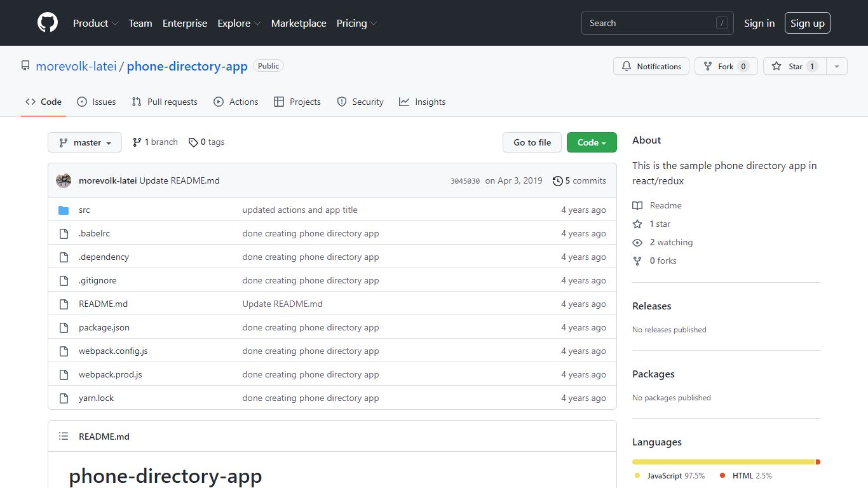
Task: Open the master branch selector
Action: [85, 142]
